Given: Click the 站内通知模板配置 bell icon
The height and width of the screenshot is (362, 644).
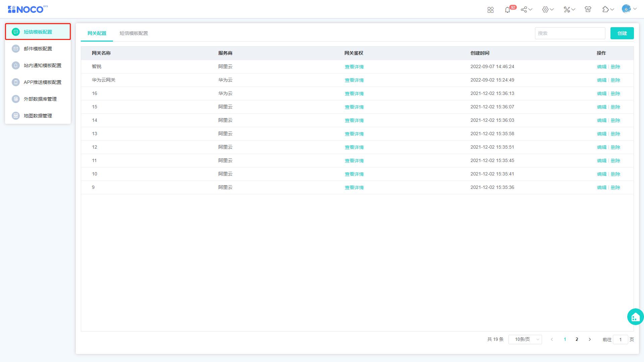Looking at the screenshot, I should pos(16,65).
